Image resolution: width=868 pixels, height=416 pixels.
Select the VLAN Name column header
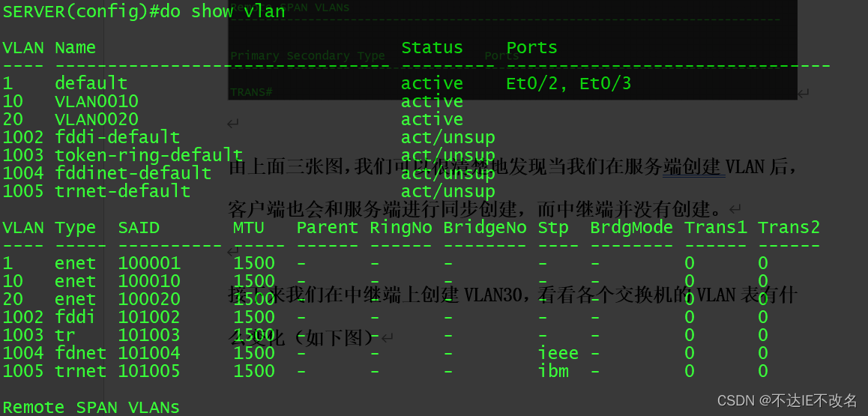[75, 47]
